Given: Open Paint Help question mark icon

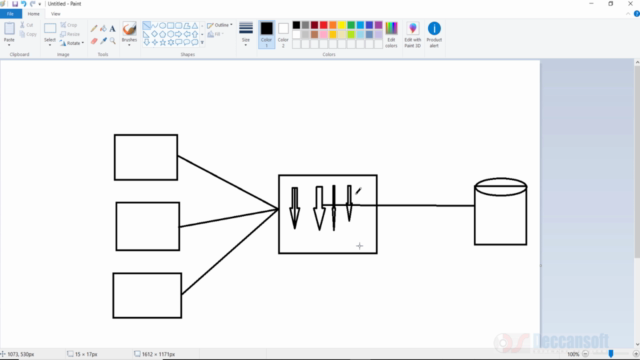Looking at the screenshot, I should pos(636,13).
